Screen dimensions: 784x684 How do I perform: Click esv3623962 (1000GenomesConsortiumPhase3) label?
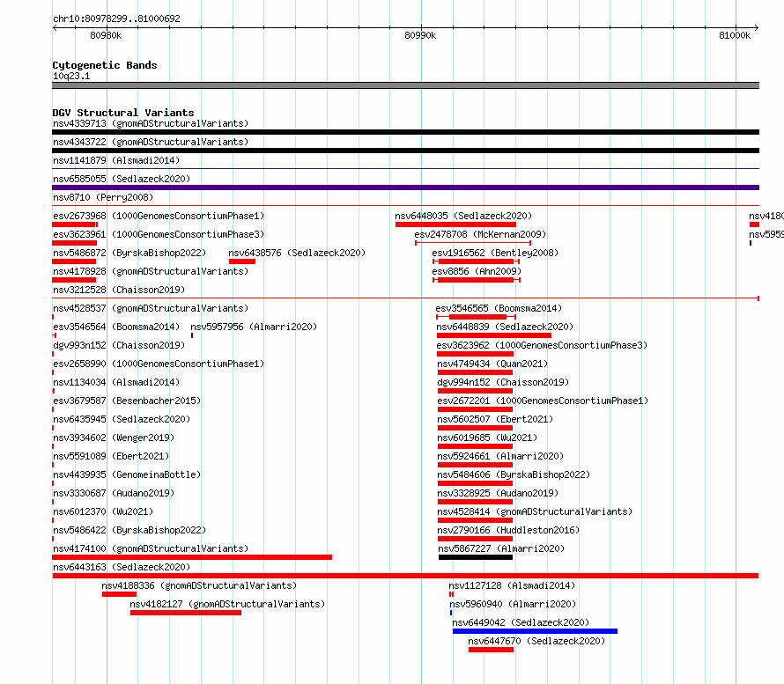point(542,345)
